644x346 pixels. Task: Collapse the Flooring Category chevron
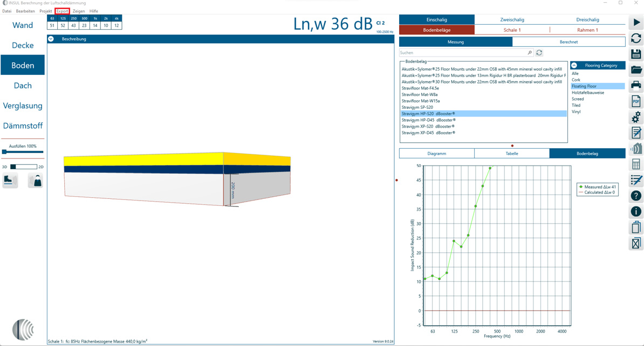(x=574, y=65)
